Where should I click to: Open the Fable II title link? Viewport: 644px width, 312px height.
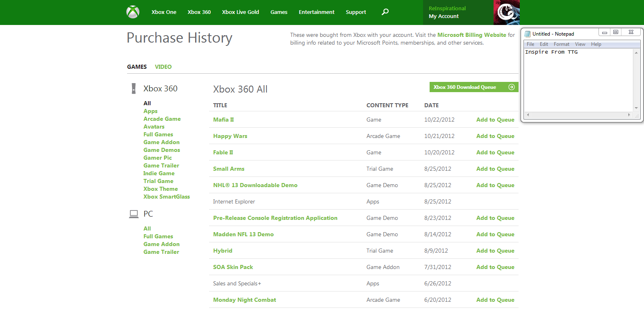[x=223, y=152]
